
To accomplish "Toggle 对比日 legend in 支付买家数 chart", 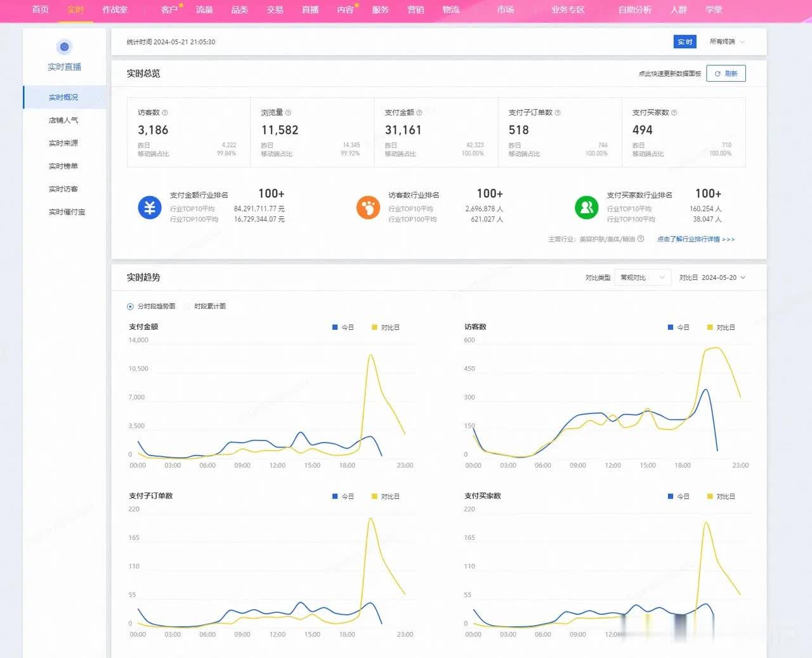I will click(721, 496).
